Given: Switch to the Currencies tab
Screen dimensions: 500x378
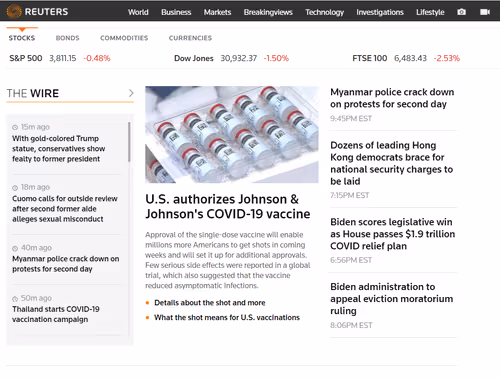Looking at the screenshot, I should pos(190,38).
